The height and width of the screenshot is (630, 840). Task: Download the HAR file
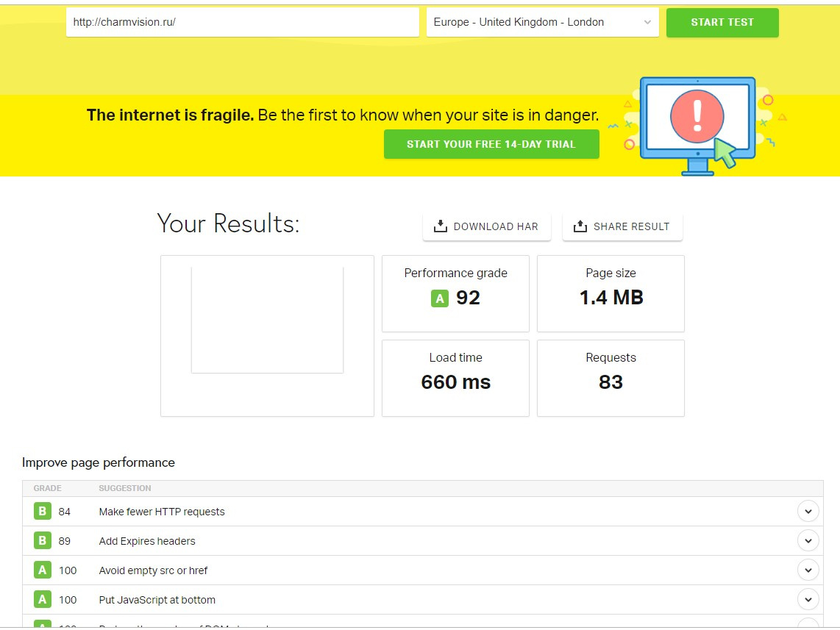[x=486, y=226]
